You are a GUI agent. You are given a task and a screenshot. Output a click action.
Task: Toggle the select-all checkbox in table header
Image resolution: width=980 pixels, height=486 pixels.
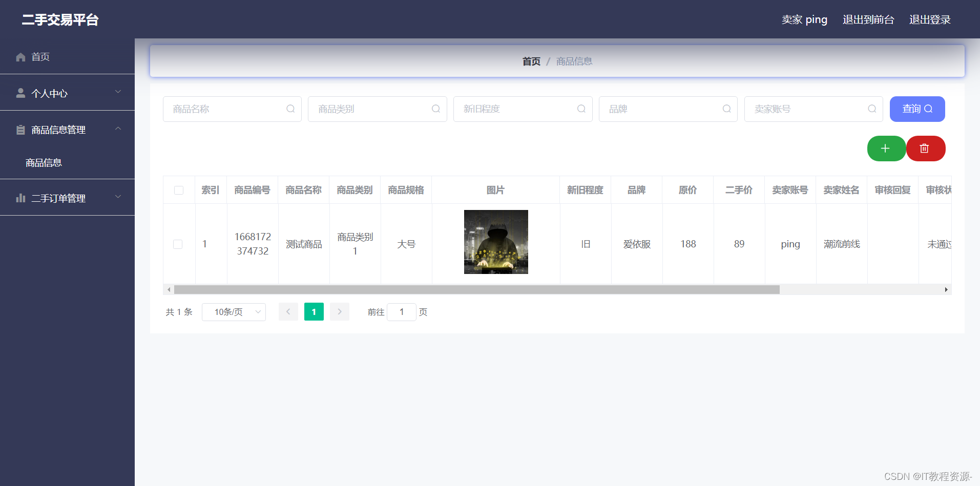click(x=179, y=190)
